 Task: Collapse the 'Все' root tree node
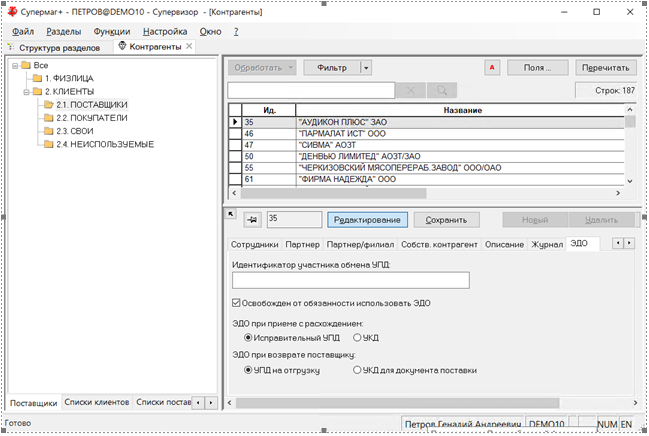coord(14,65)
